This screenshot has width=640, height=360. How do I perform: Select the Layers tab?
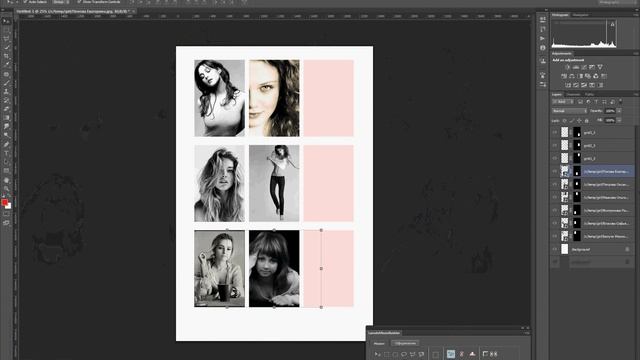[557, 94]
